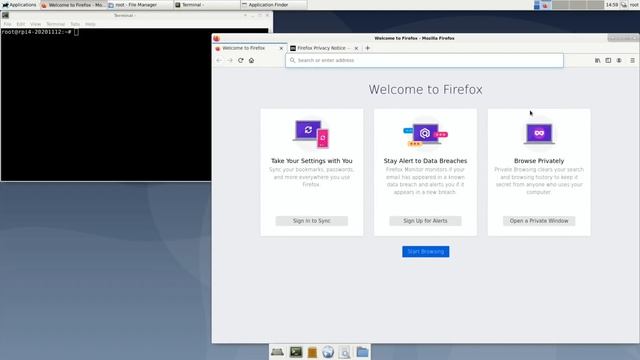Open the Firefox Library icon
Image resolution: width=640 pixels, height=360 pixels.
(x=598, y=60)
